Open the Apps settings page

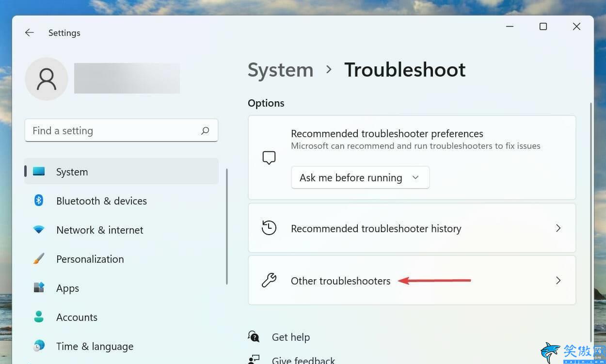click(x=121, y=288)
